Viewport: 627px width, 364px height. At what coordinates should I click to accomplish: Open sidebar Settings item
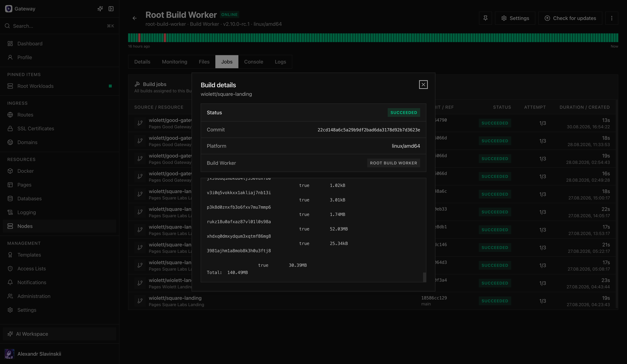click(x=60, y=310)
